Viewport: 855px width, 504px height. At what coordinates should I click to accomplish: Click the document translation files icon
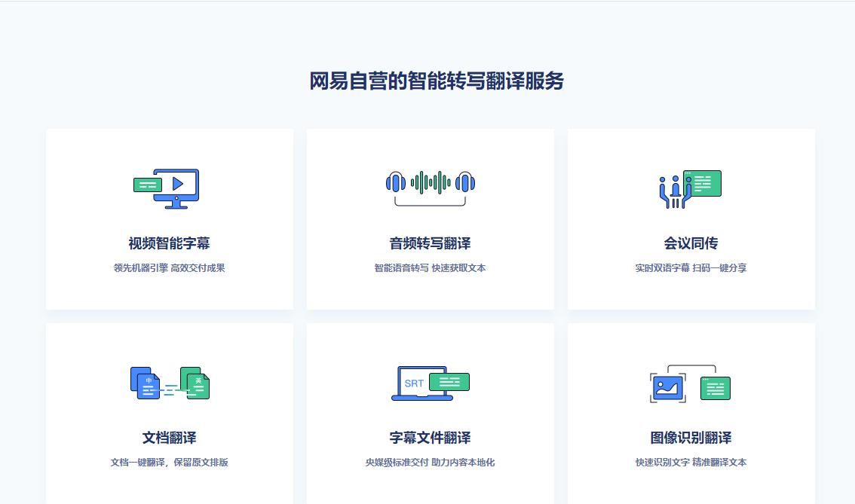[170, 383]
